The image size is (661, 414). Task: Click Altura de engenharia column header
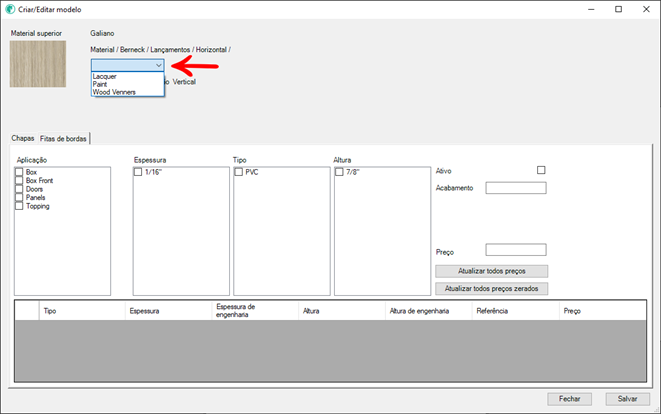point(428,311)
